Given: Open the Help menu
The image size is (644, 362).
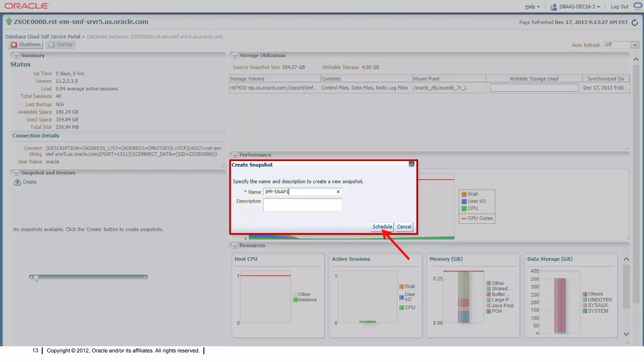Looking at the screenshot, I should [x=532, y=7].
